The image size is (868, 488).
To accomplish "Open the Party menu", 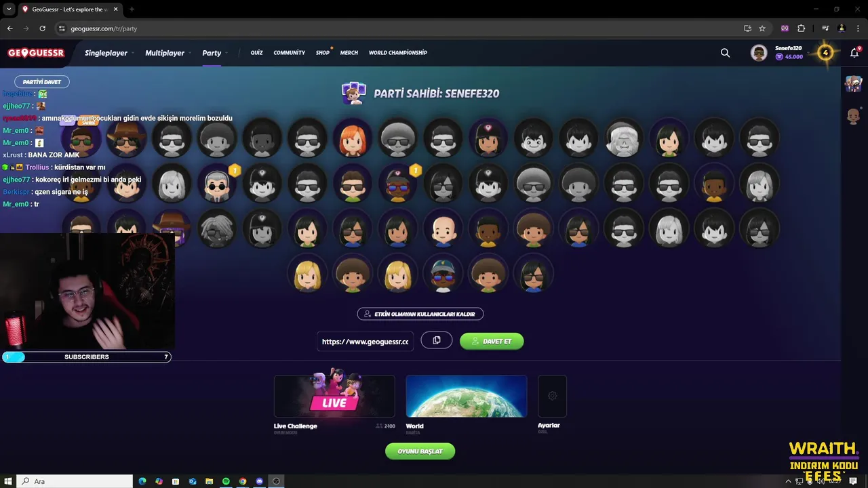I will 212,53.
